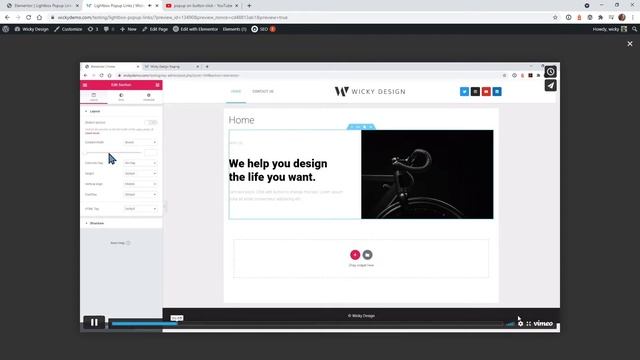Click the pink Add New Section plus button
640x360 pixels.
(355, 255)
